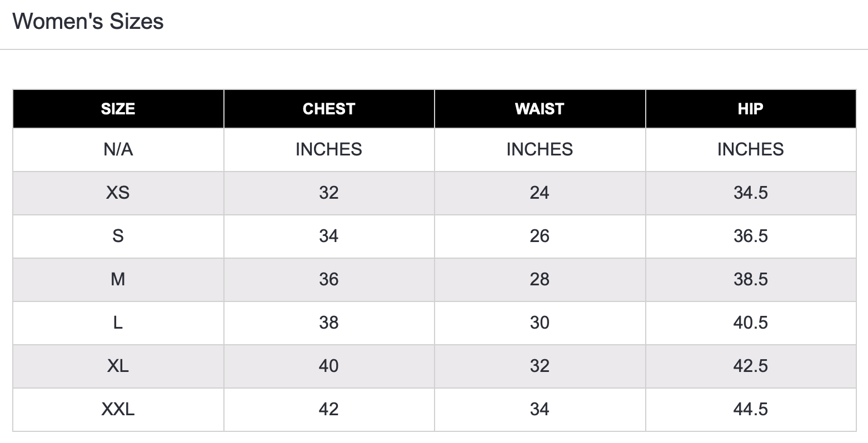Click the M size row label
Image resolution: width=868 pixels, height=443 pixels.
[x=118, y=279]
